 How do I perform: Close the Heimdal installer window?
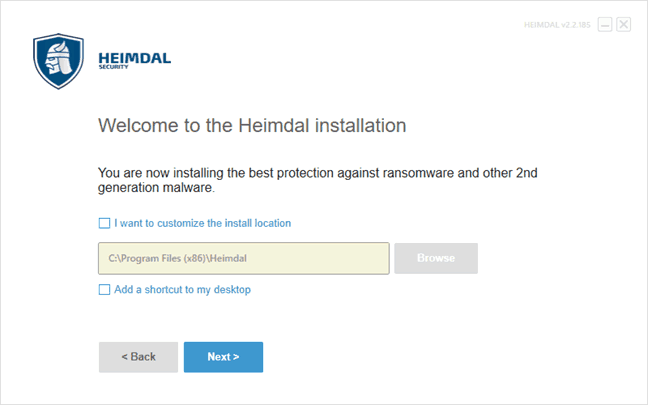coord(624,24)
